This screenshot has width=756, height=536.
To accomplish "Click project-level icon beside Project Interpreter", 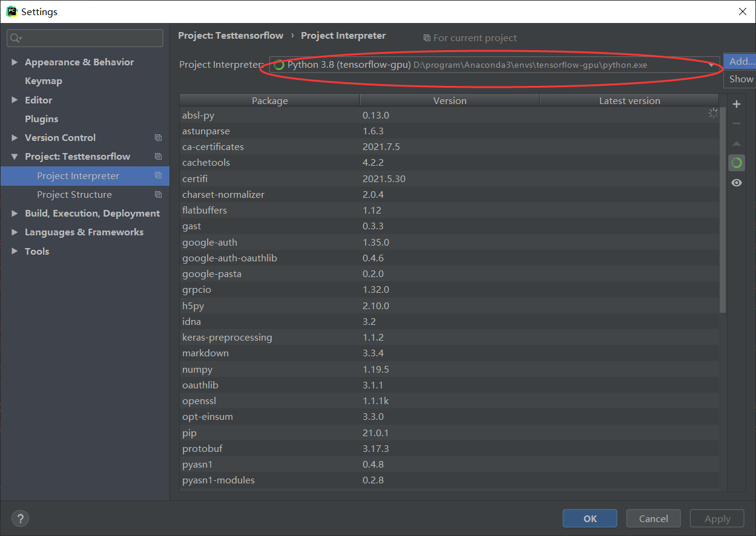I will (159, 176).
